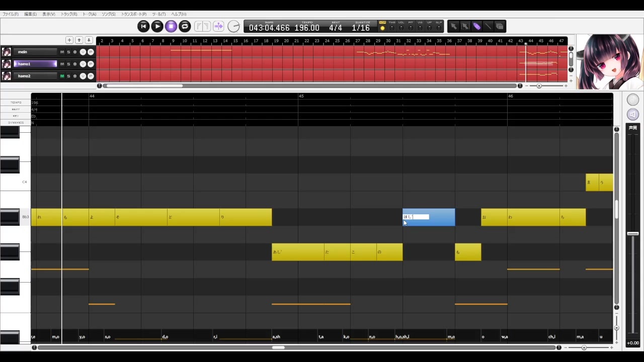This screenshot has height=362, width=644.
Task: Click the metronome dial icon
Action: point(233,26)
